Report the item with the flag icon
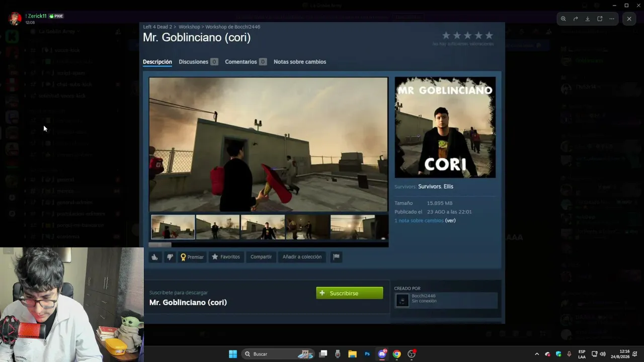Screen dimensions: 644x362 336,257
